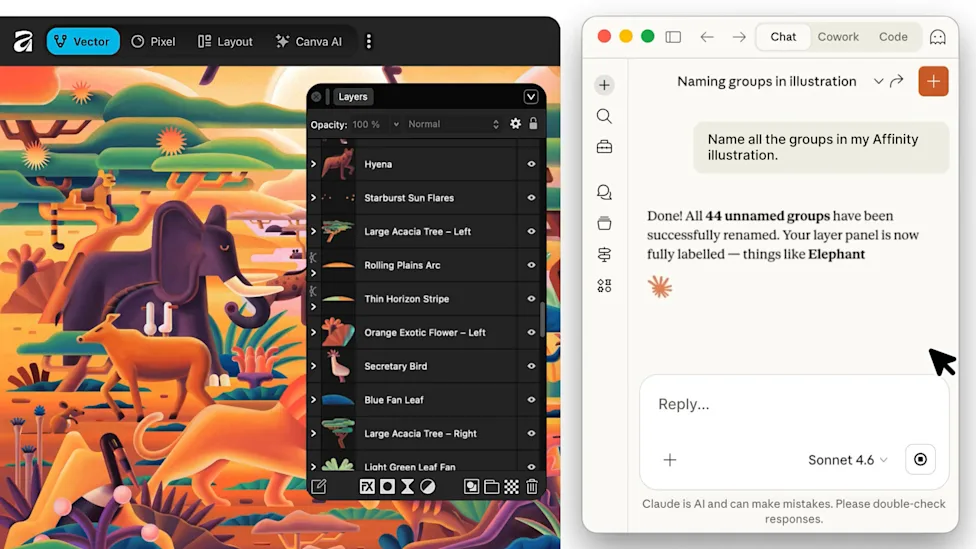Hide the Hyena layer

coord(531,164)
